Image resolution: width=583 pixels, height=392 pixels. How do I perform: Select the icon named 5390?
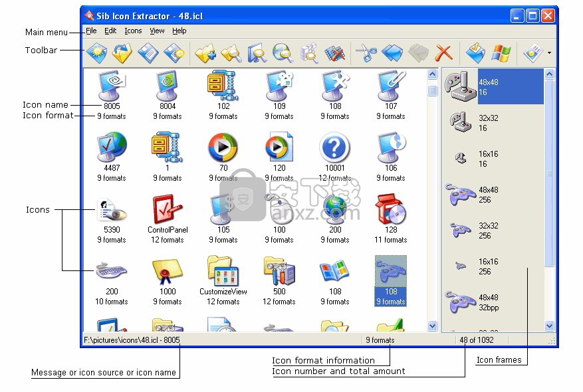(112, 219)
